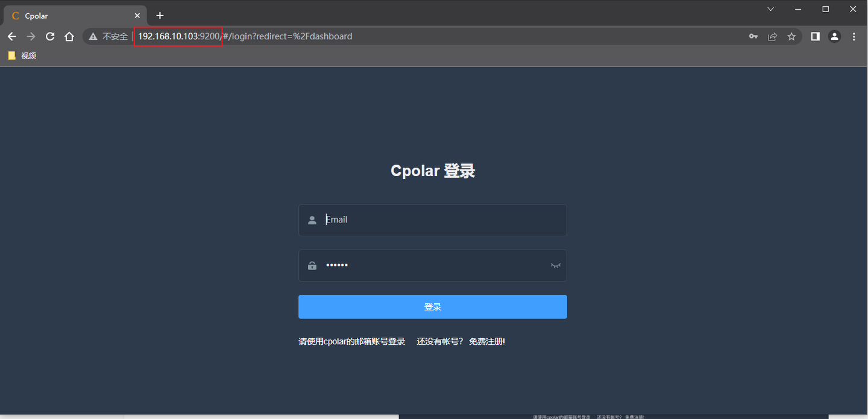
Task: Click the Cpolar 登录 heading
Action: (x=433, y=171)
